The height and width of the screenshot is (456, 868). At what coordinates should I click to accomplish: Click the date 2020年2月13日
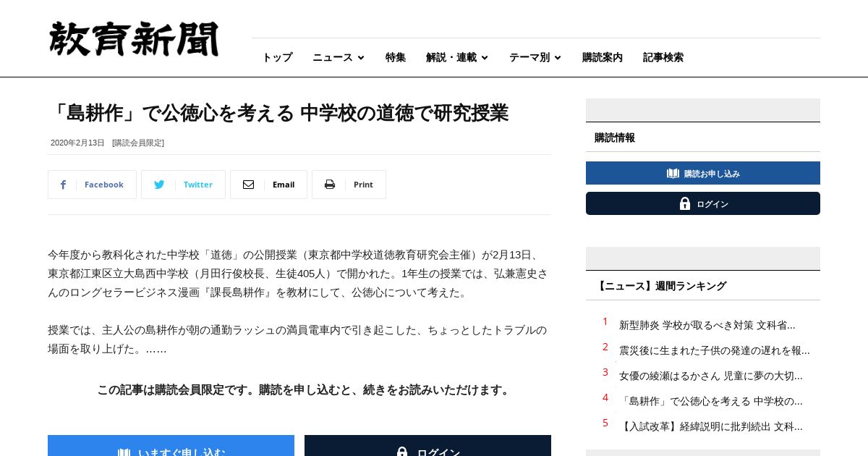[x=77, y=143]
